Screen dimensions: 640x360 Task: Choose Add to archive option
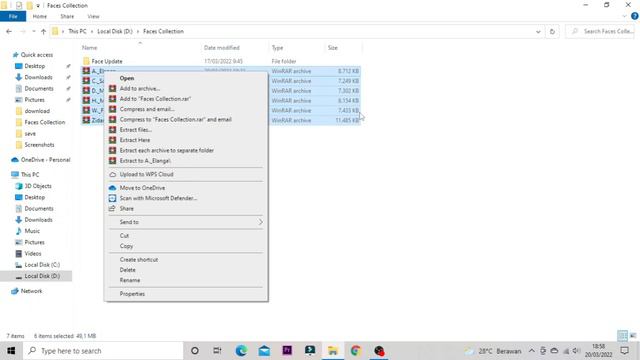click(140, 89)
